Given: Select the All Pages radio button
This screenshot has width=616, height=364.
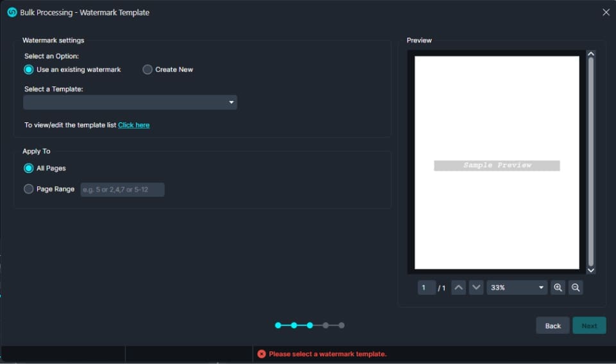Looking at the screenshot, I should [29, 168].
